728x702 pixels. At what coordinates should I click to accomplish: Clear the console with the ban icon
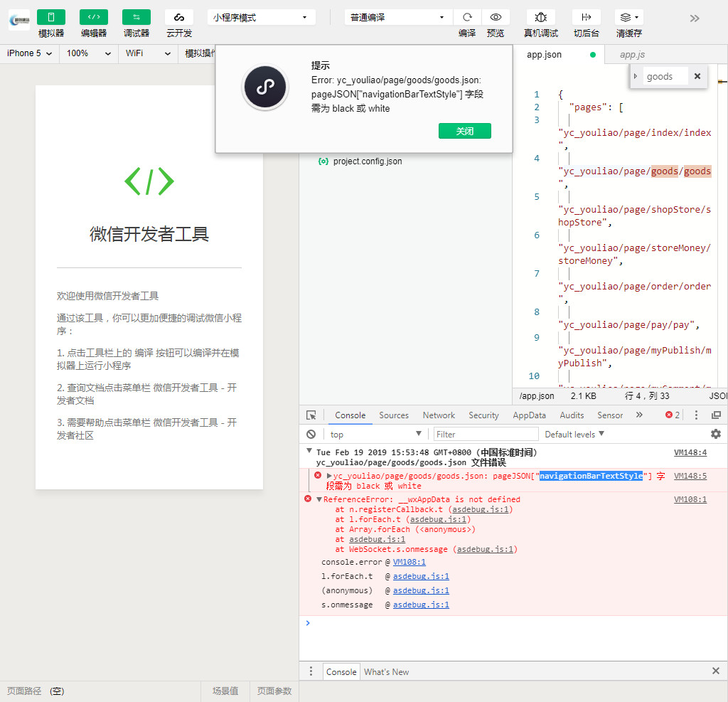tap(311, 435)
